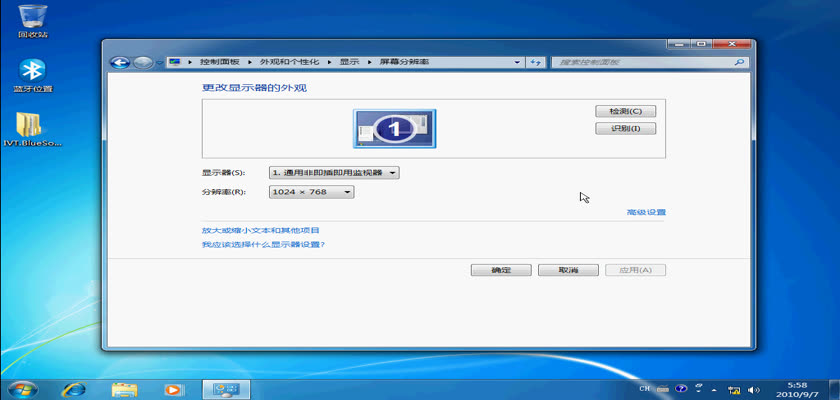Click the 检测(C) detect button
The height and width of the screenshot is (400, 840).
coord(625,110)
